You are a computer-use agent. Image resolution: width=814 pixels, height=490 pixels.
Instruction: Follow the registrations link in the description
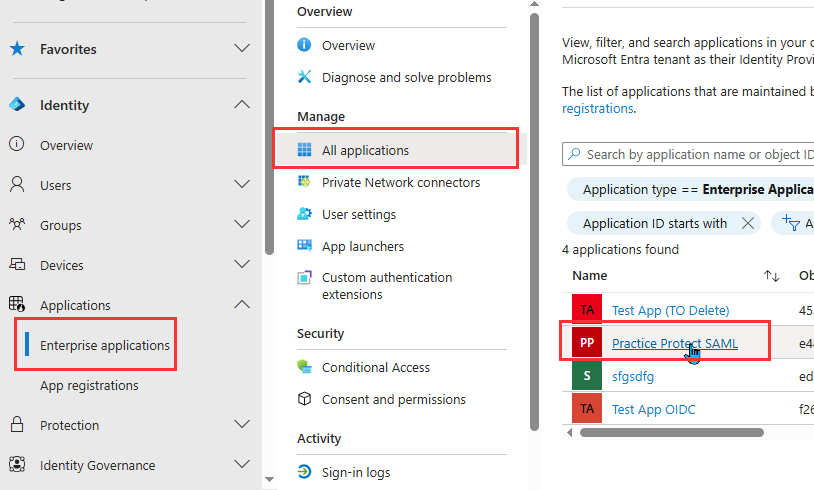point(598,108)
